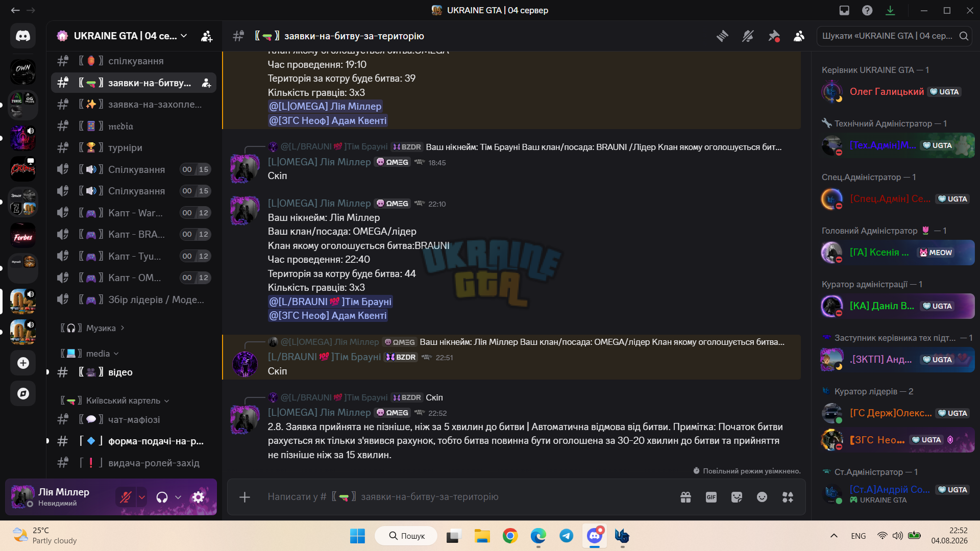Viewport: 980px width, 551px height.
Task: Open Discover servers compass icon
Action: 23,393
